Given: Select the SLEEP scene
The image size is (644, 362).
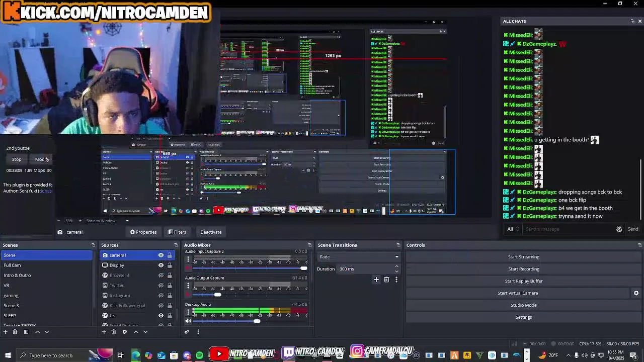Looking at the screenshot, I should click(x=47, y=316).
